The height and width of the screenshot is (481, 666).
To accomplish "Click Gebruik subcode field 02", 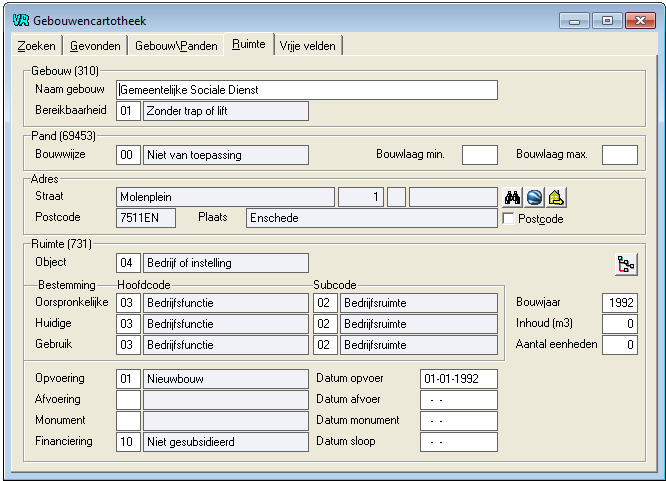I will (325, 345).
